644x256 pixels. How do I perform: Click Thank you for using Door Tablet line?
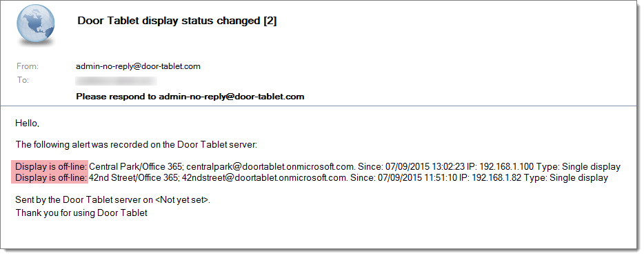81,213
